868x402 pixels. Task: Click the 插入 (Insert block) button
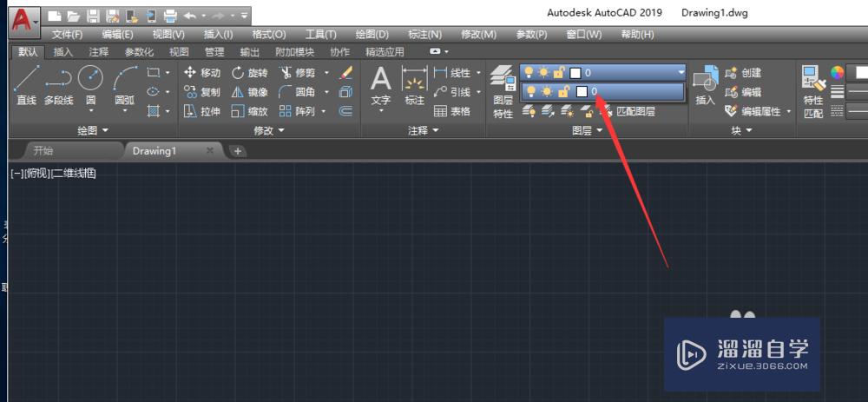(705, 86)
